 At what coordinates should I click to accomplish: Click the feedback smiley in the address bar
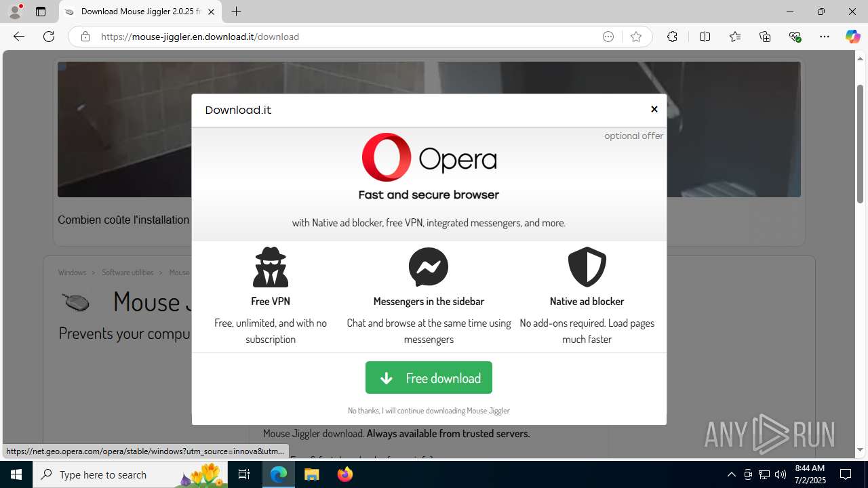tap(608, 37)
